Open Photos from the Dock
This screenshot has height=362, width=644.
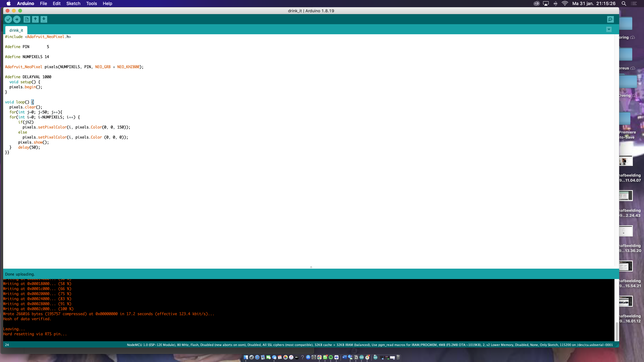pos(286,357)
